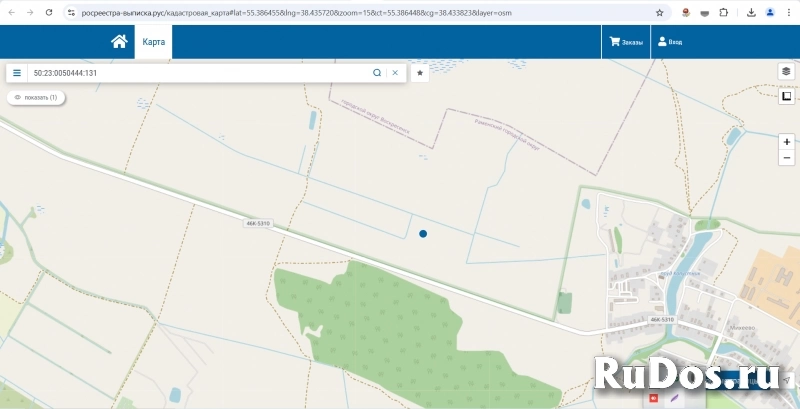Toggle the показать (1) results visibility
This screenshot has width=800, height=409.
tap(36, 98)
